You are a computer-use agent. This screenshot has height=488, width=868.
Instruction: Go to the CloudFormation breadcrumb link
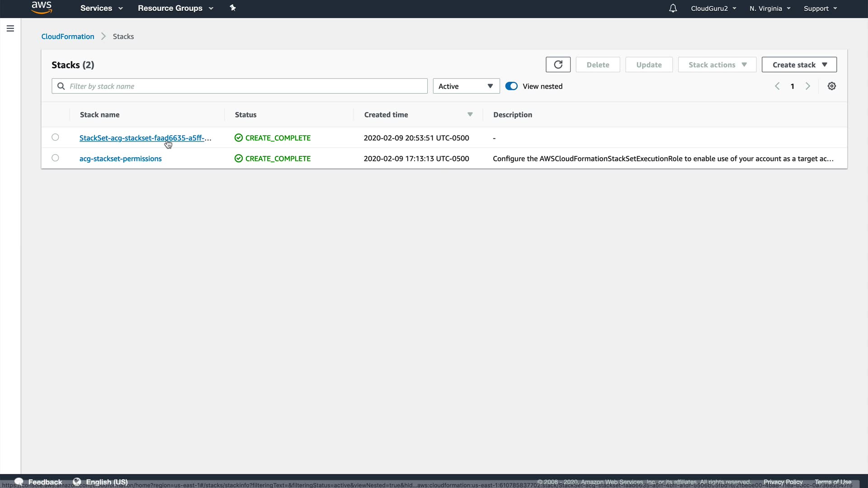click(x=68, y=37)
